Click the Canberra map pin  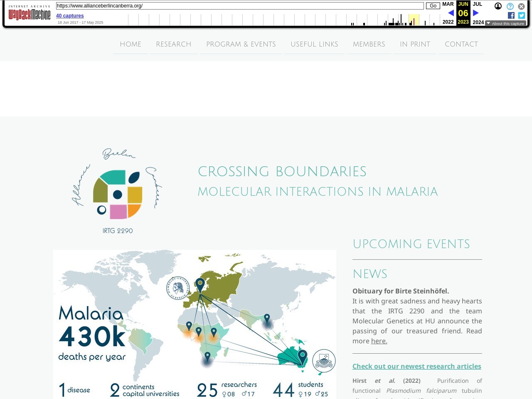[303, 357]
